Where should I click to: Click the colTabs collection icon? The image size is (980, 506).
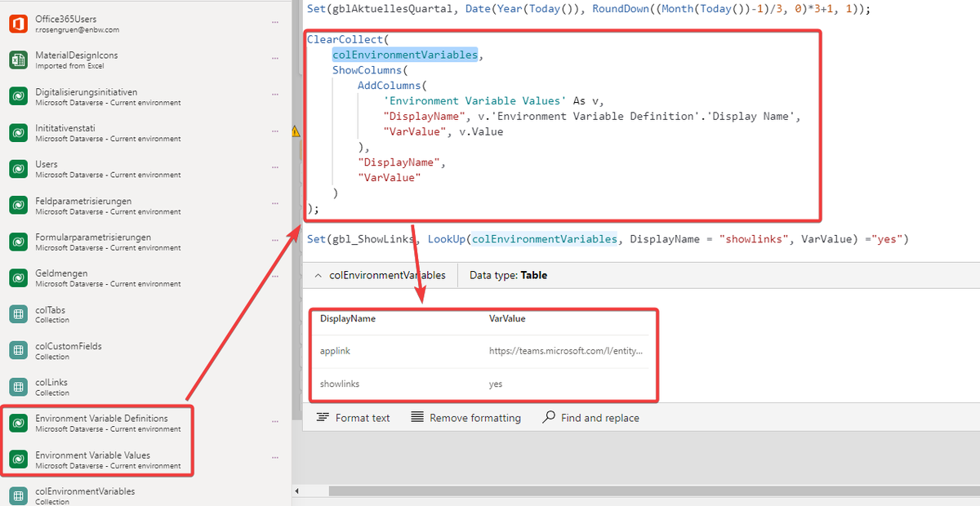pos(18,314)
